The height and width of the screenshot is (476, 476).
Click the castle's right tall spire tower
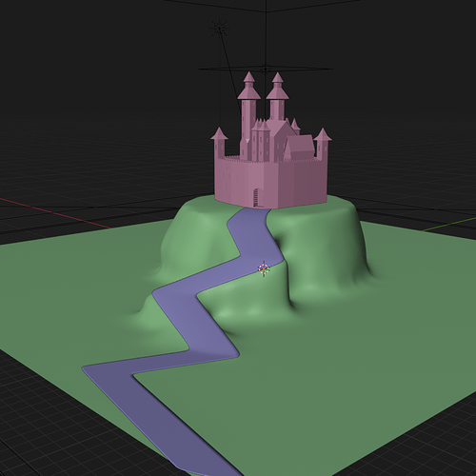(x=277, y=97)
